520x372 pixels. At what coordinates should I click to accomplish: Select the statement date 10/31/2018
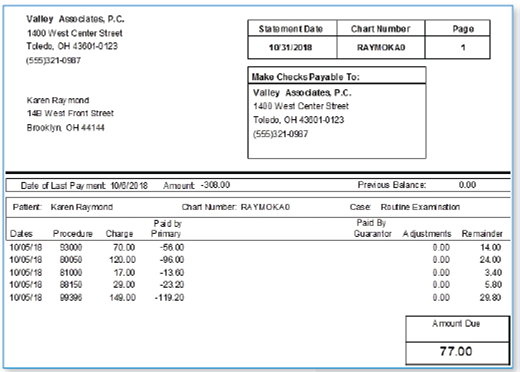(290, 48)
